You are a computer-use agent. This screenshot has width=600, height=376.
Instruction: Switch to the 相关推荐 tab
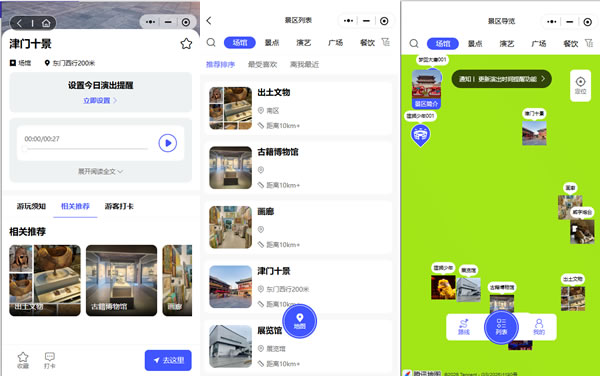click(75, 206)
